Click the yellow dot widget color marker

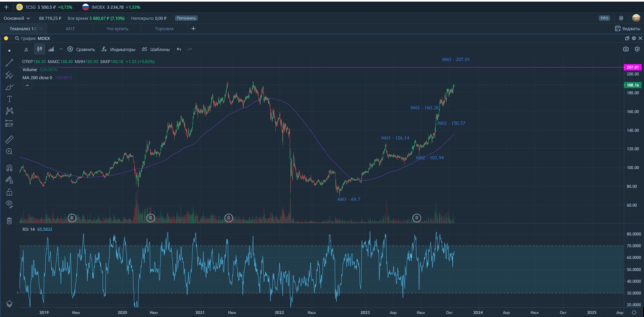point(6,38)
